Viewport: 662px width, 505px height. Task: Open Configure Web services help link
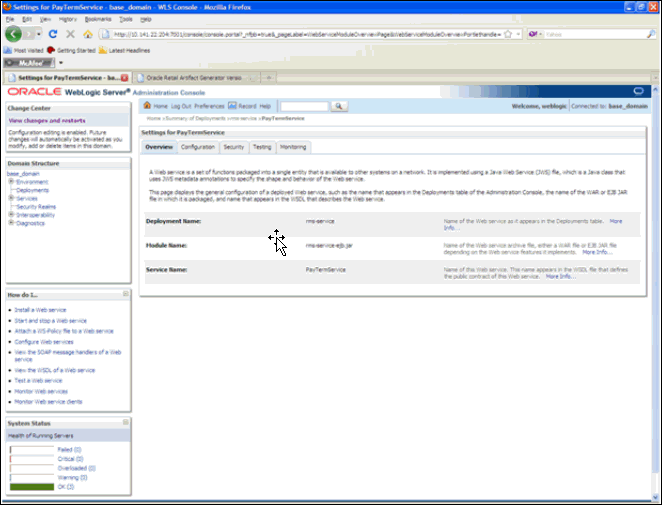44,342
